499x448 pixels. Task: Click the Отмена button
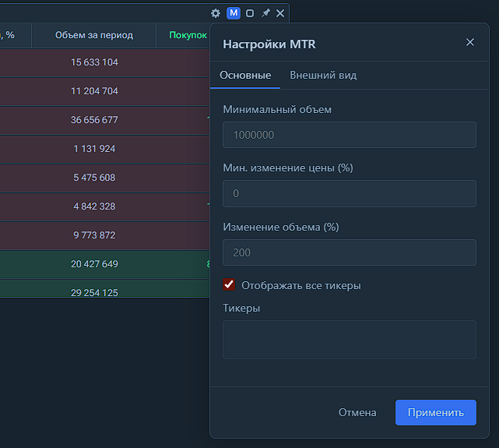point(357,412)
